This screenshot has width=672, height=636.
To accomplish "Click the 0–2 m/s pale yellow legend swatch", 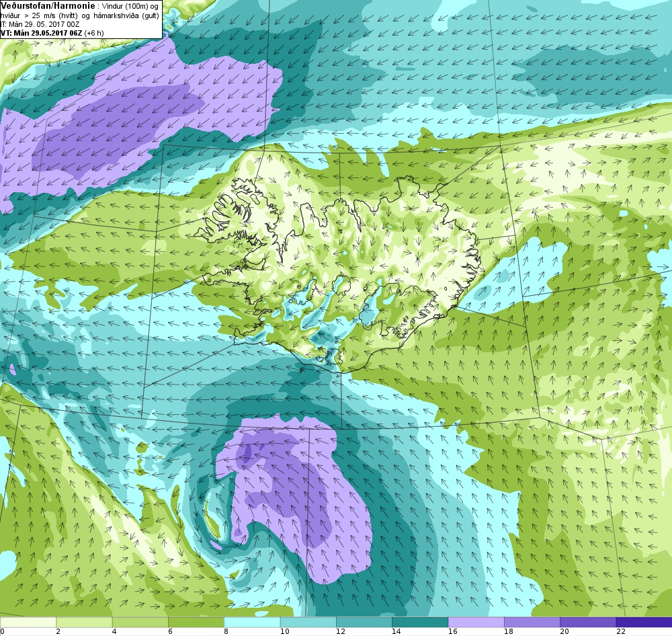I will click(28, 622).
